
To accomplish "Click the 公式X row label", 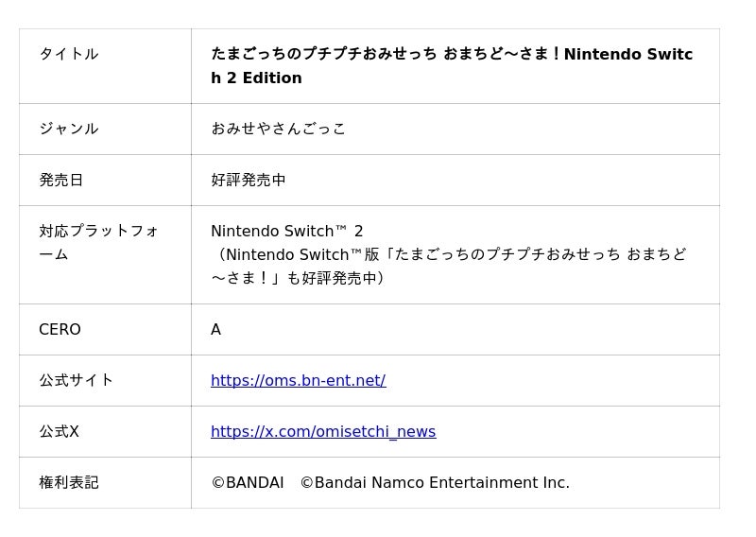I will [x=59, y=432].
